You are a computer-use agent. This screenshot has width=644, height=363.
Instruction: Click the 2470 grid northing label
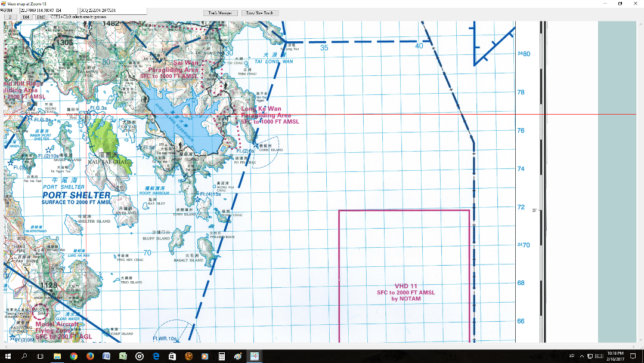(x=524, y=245)
